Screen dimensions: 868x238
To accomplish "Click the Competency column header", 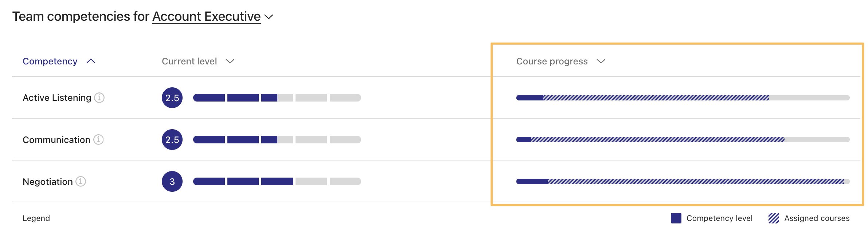I will pyautogui.click(x=50, y=61).
